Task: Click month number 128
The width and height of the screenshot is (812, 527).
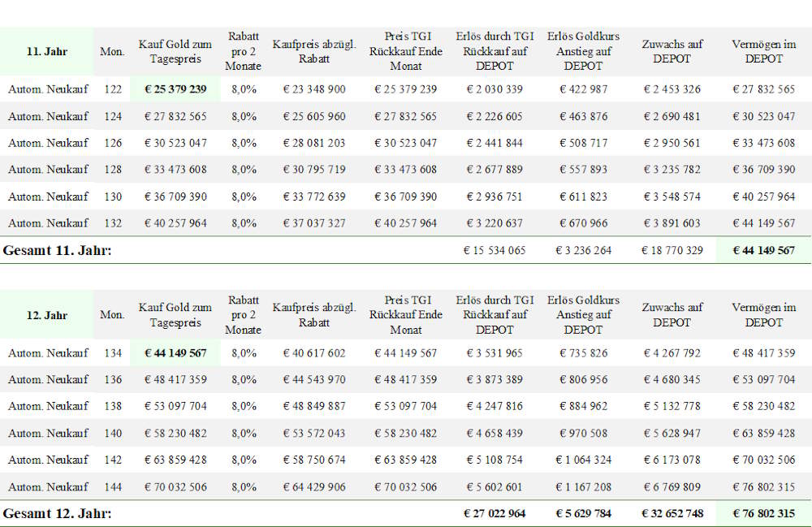Action: pyautogui.click(x=113, y=169)
